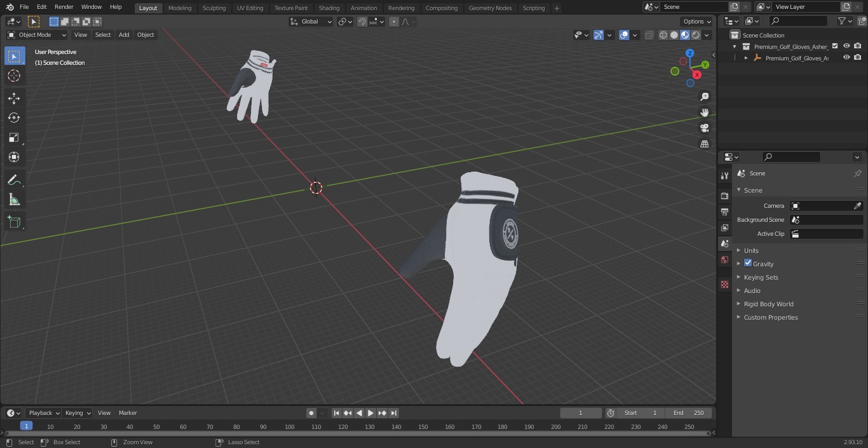Screen dimensions: 868x448
Task: Toggle Gravity checkbox
Action: [x=748, y=263]
